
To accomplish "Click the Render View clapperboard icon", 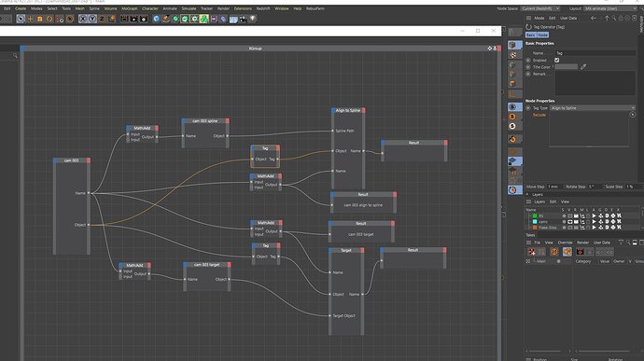I will pos(124,19).
